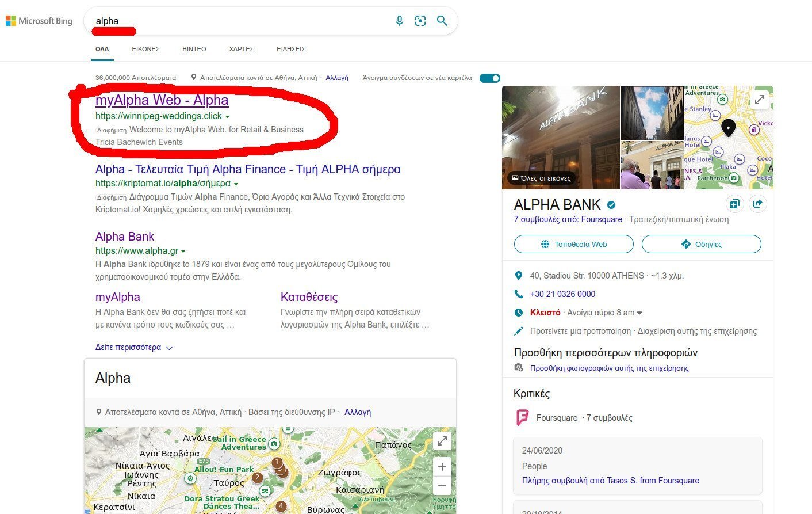The height and width of the screenshot is (514, 812).
Task: Click map marker number 4
Action: [281, 507]
